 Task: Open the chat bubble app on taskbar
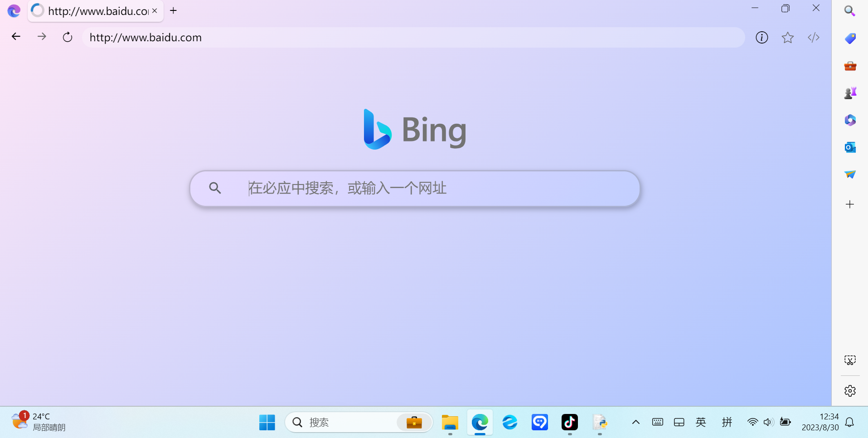click(540, 423)
